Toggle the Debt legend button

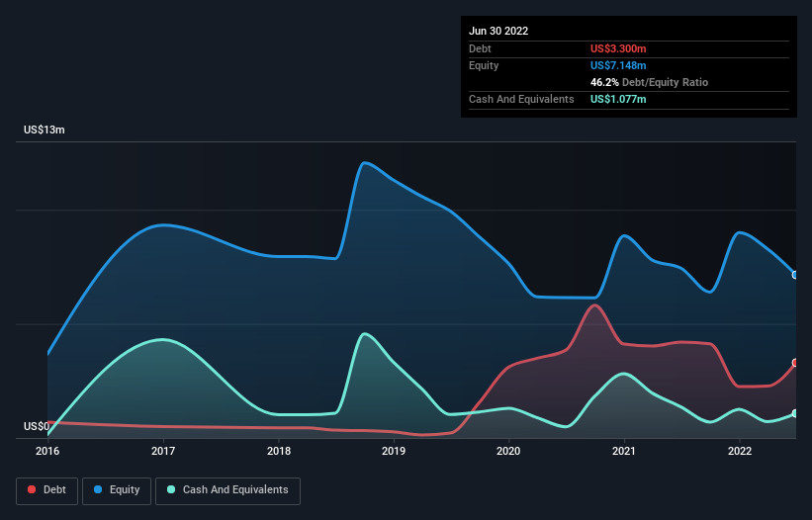[x=46, y=490]
